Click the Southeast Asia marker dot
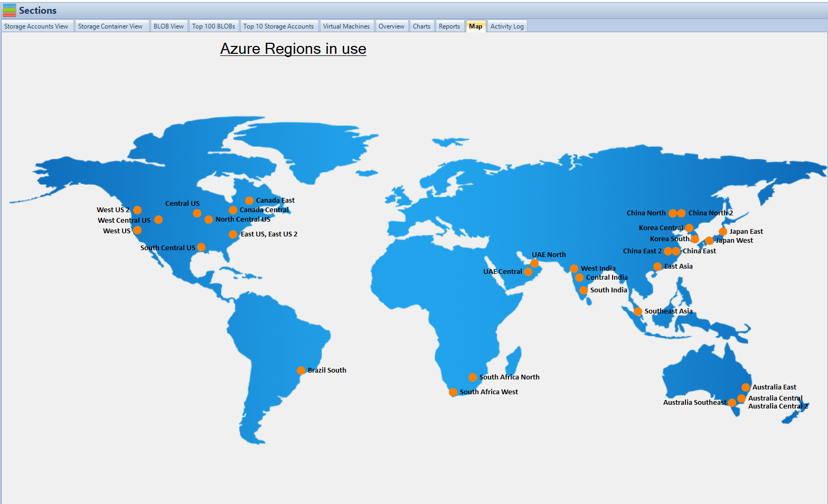This screenshot has width=828, height=504. pyautogui.click(x=638, y=311)
